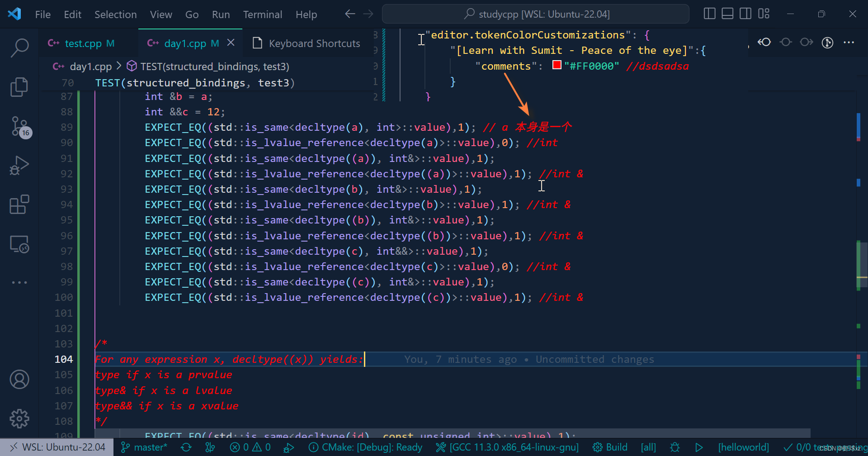
Task: Open Customize Layout options
Action: (x=764, y=14)
